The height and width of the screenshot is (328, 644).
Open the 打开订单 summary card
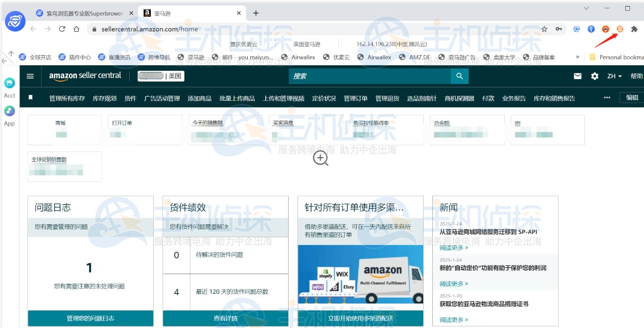[145, 130]
